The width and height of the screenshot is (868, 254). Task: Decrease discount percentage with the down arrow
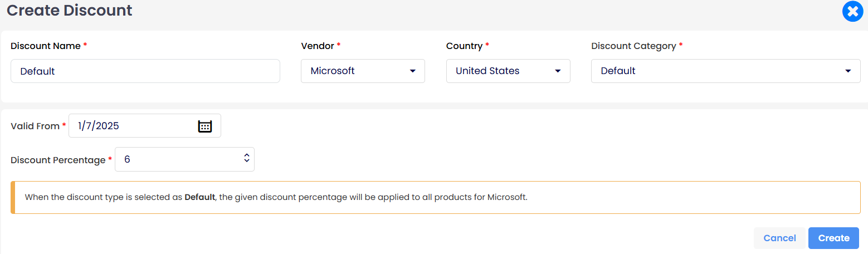247,162
